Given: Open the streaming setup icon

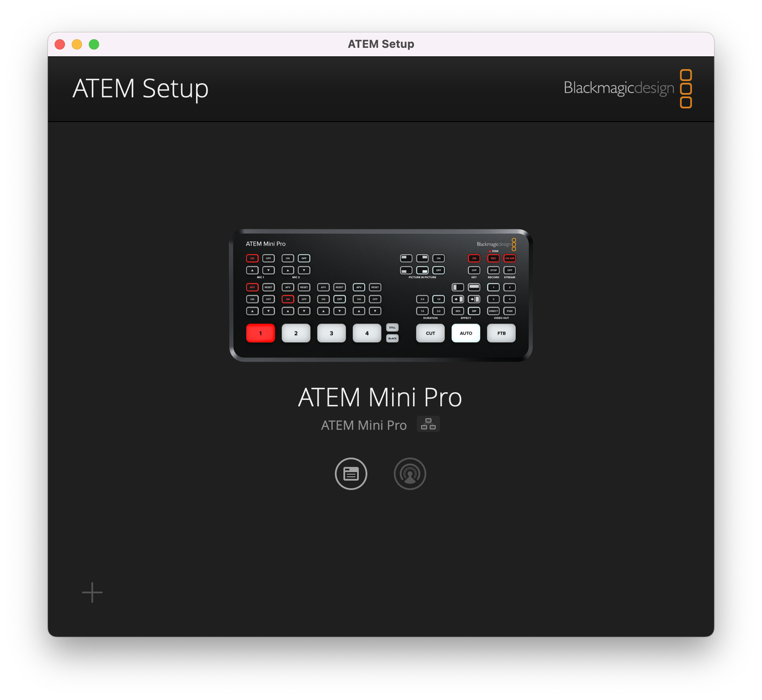Looking at the screenshot, I should (x=410, y=474).
